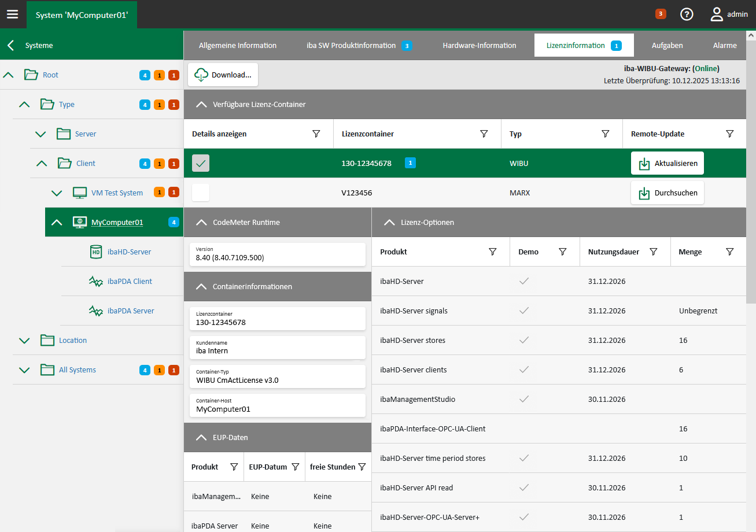
Task: Click the Container-Typ field
Action: [x=278, y=376]
